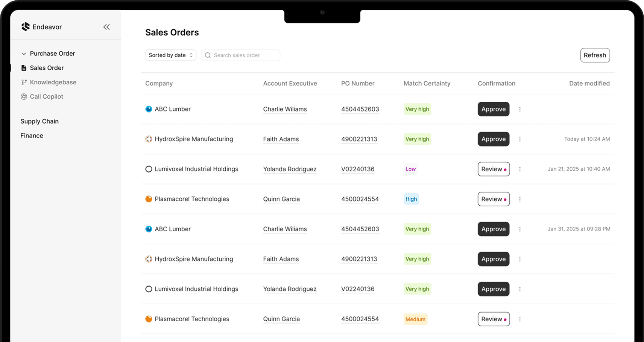Collapse the Purchase Order section chevron
Image resolution: width=644 pixels, height=342 pixels.
(x=24, y=53)
